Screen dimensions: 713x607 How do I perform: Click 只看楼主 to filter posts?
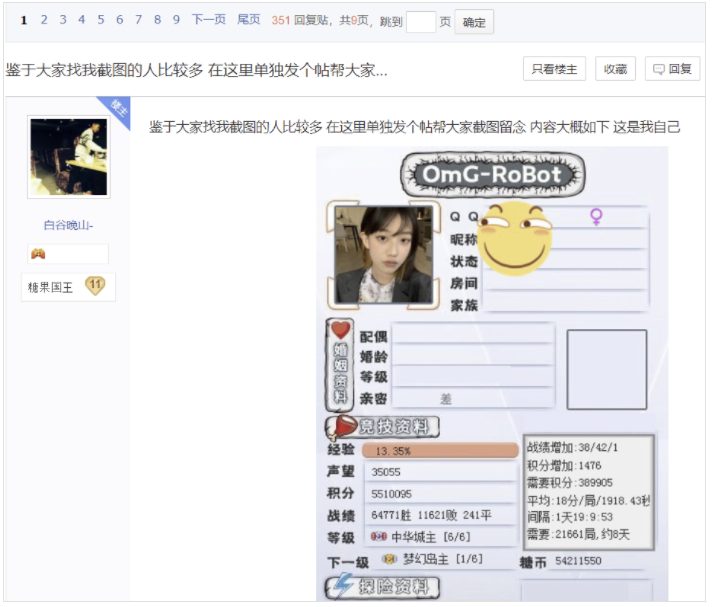pyautogui.click(x=554, y=69)
